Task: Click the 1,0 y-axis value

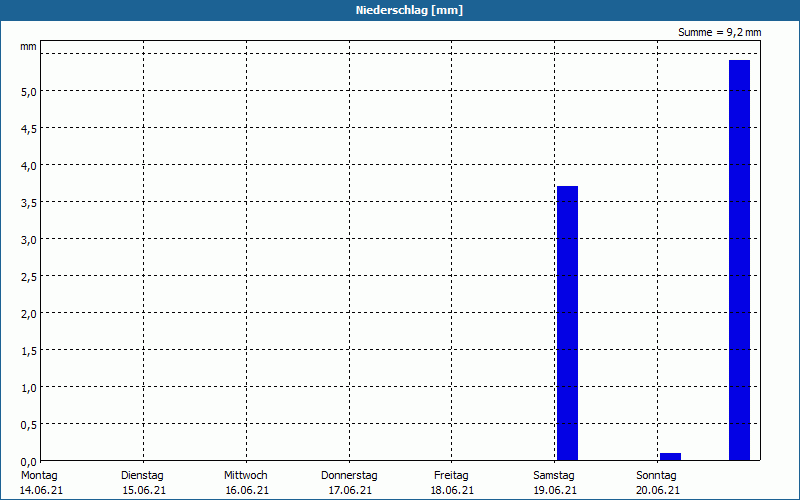Action: 29,388
